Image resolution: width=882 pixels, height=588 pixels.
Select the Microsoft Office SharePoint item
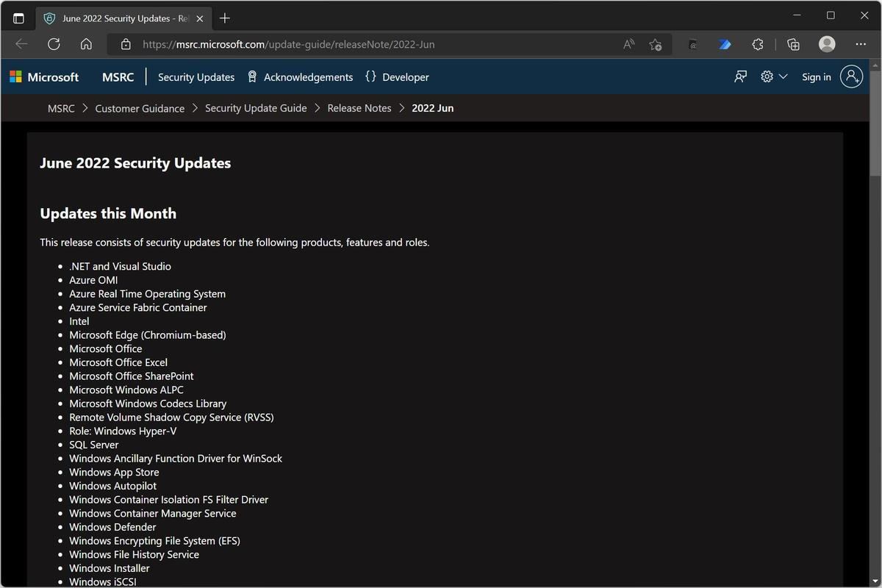pyautogui.click(x=132, y=376)
